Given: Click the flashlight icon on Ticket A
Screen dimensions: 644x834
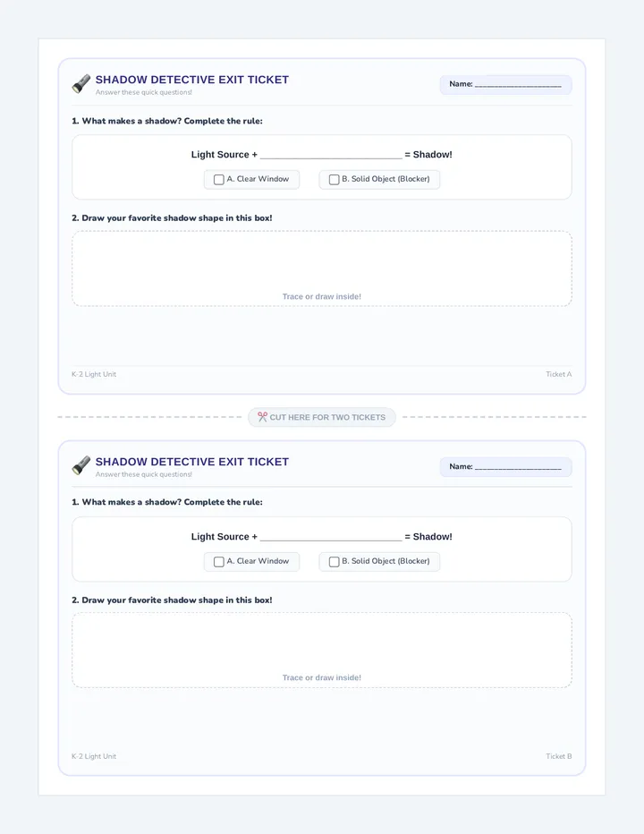Looking at the screenshot, I should (80, 84).
